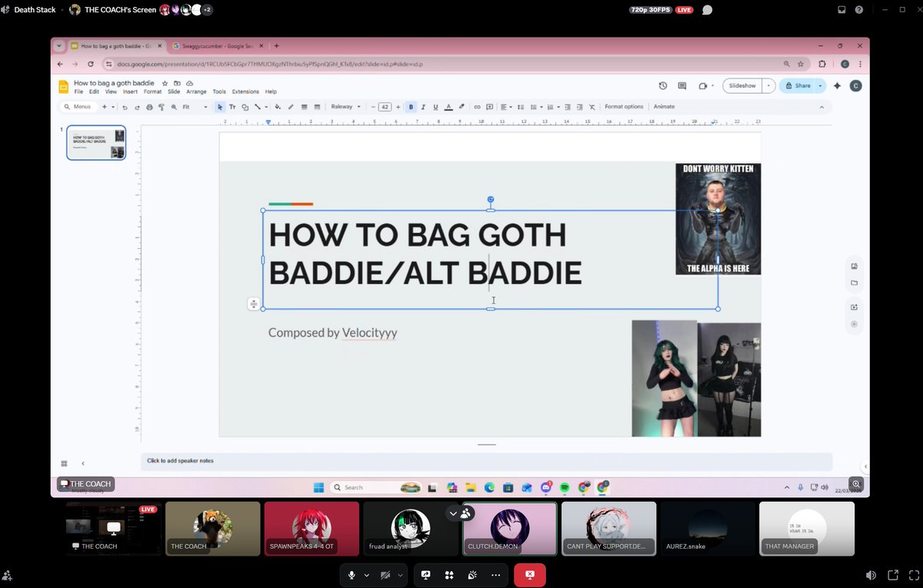Open the call chat bubble icon
This screenshot has height=588, width=923.
(x=707, y=10)
